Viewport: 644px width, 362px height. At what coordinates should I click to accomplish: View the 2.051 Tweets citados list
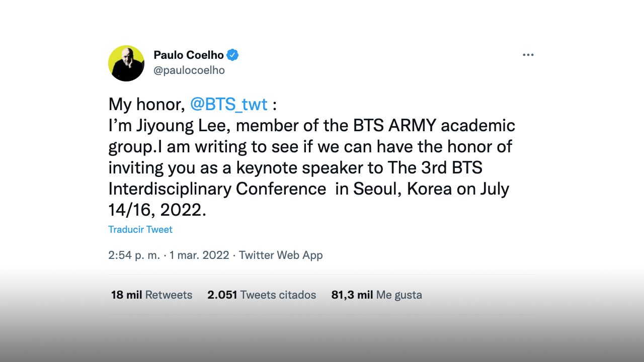click(x=262, y=295)
